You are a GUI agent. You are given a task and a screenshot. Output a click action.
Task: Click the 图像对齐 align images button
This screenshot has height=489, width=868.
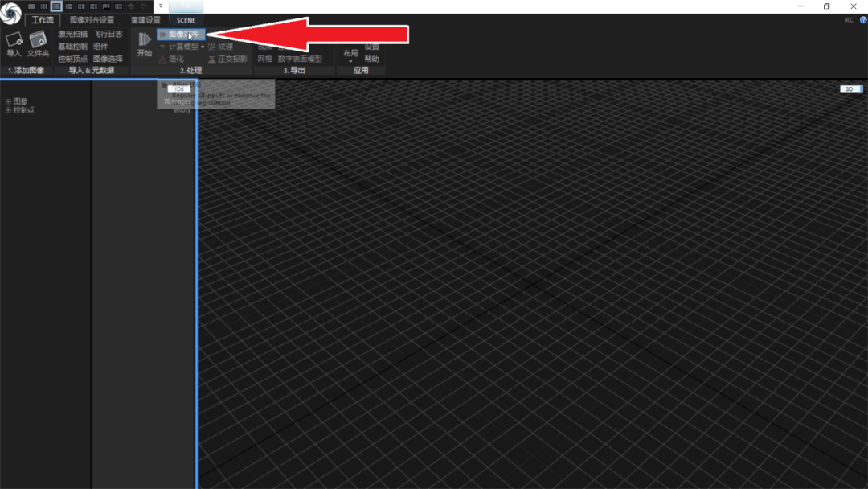click(x=181, y=35)
